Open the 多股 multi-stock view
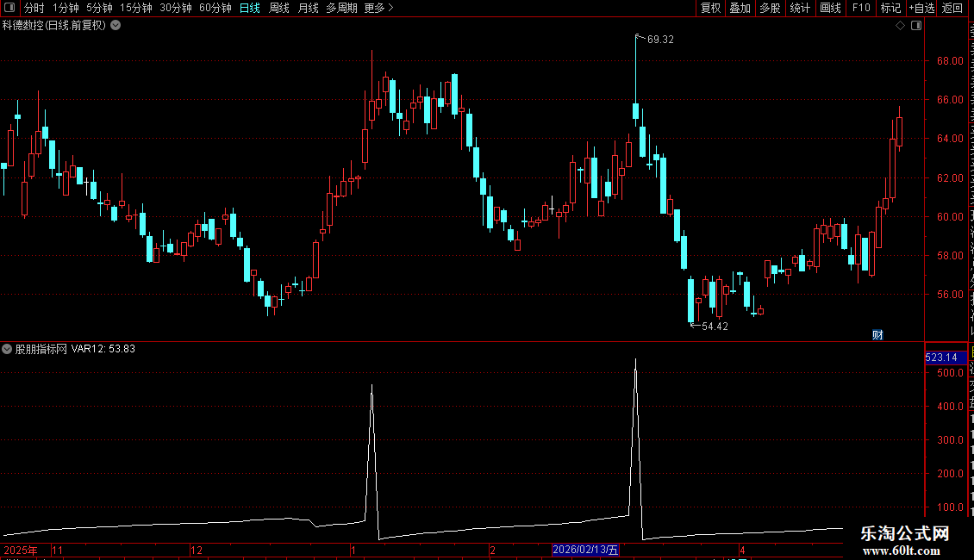Image resolution: width=974 pixels, height=560 pixels. coord(771,8)
